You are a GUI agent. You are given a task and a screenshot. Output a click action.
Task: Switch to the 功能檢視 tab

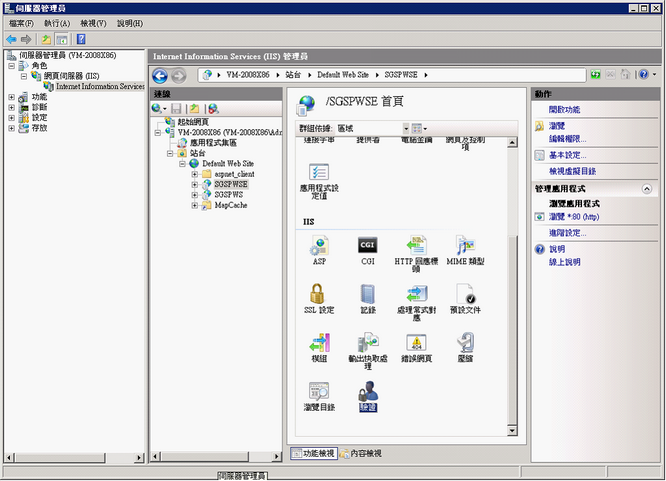314,453
